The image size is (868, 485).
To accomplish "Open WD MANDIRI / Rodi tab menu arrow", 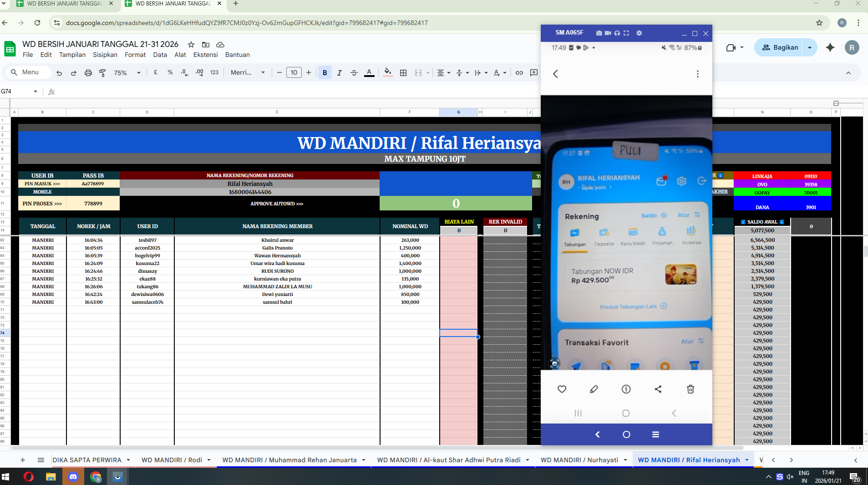I will [x=209, y=460].
